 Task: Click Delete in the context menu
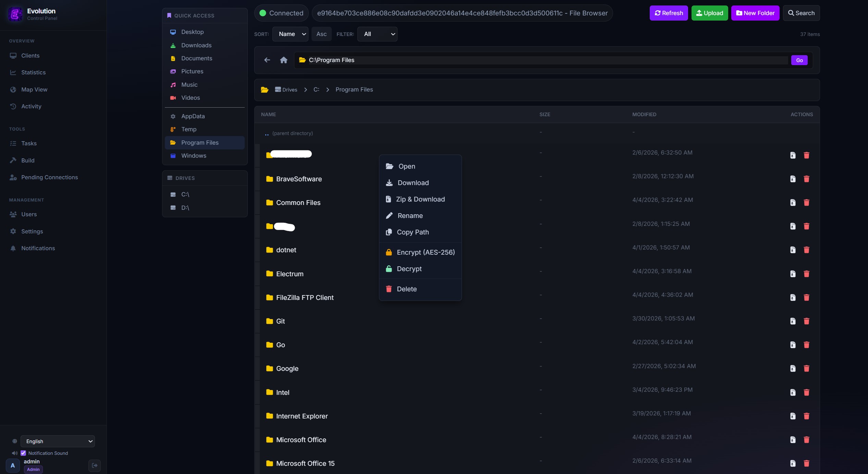click(x=420, y=289)
